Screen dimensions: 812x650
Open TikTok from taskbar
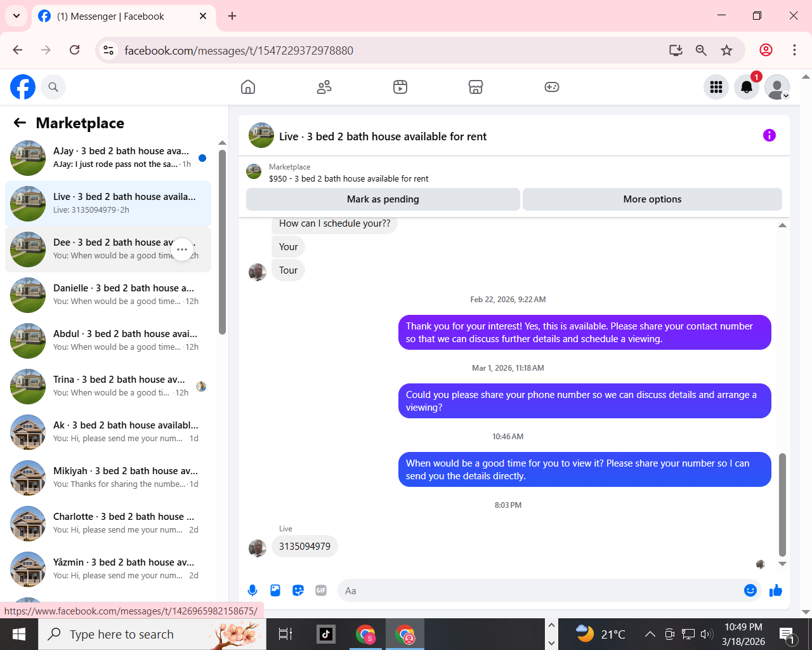[x=326, y=633]
